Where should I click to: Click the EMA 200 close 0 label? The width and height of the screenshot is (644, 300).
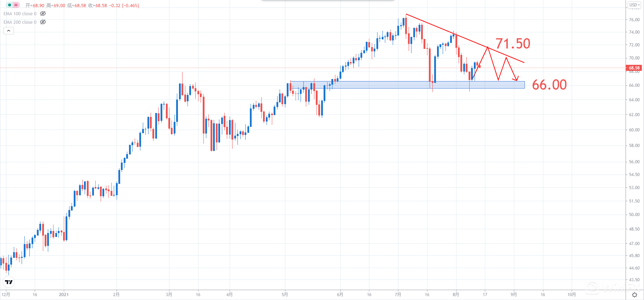(19, 22)
